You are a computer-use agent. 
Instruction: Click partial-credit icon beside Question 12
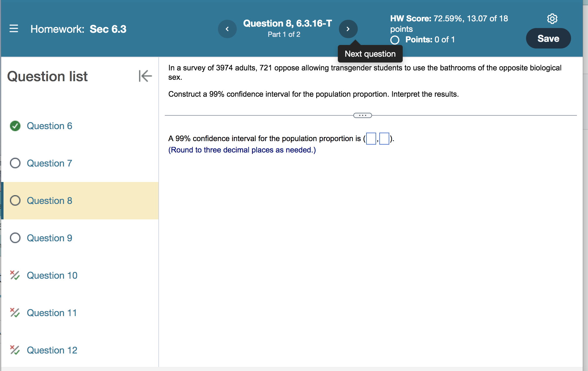point(15,350)
